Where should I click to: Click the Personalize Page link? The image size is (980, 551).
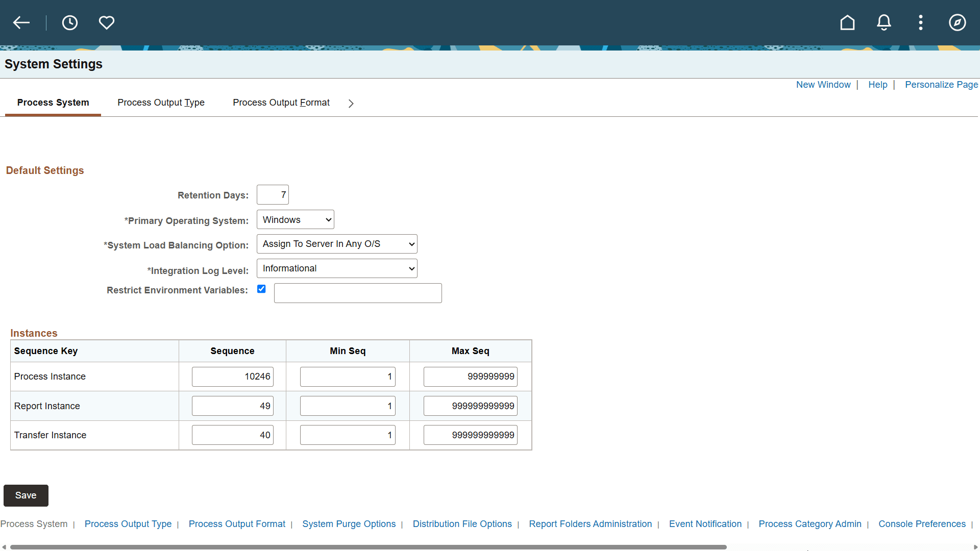pos(941,85)
